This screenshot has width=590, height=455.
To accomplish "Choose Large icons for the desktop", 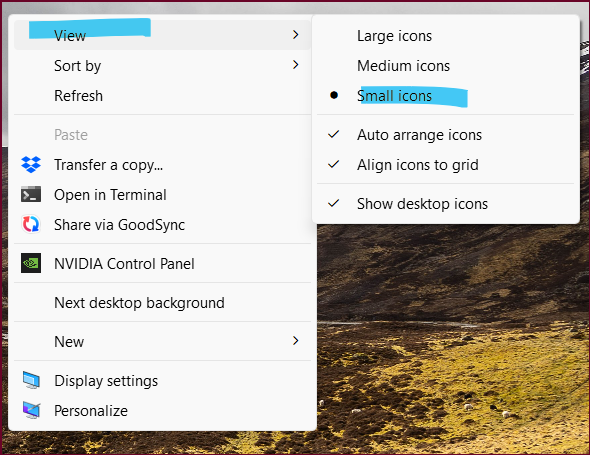I will [x=446, y=36].
